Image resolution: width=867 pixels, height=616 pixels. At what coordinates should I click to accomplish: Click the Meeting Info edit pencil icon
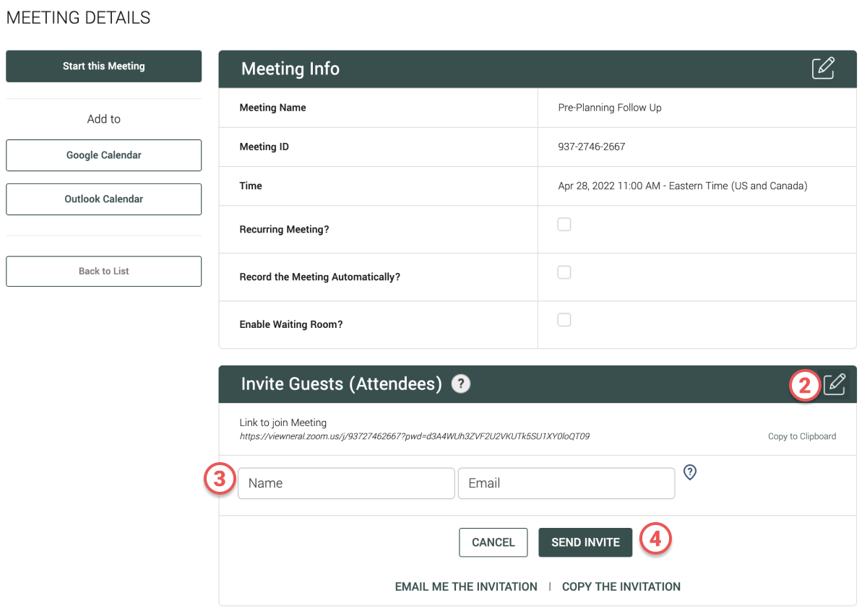click(823, 68)
